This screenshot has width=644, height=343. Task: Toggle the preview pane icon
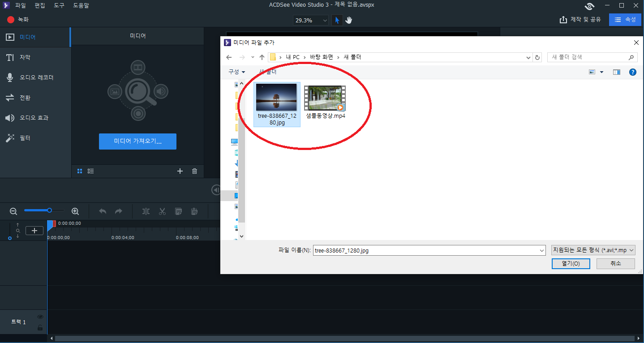point(617,72)
